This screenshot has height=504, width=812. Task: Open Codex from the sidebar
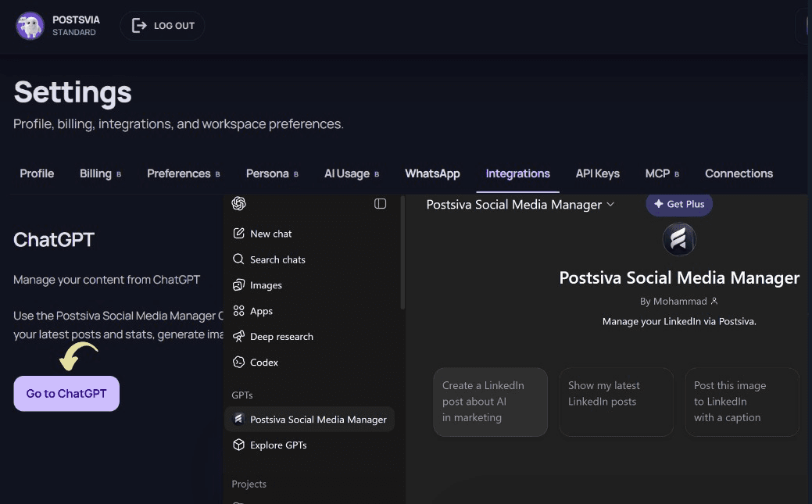(264, 362)
